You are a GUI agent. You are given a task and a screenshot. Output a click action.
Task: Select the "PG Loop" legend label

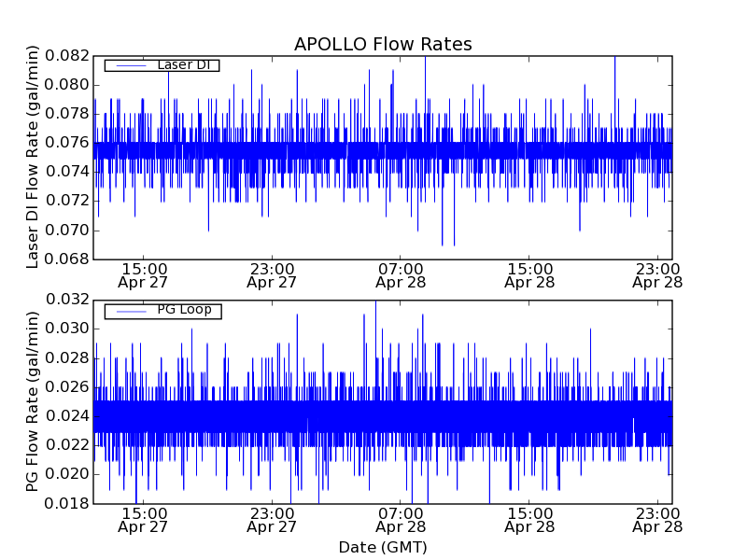point(184,310)
